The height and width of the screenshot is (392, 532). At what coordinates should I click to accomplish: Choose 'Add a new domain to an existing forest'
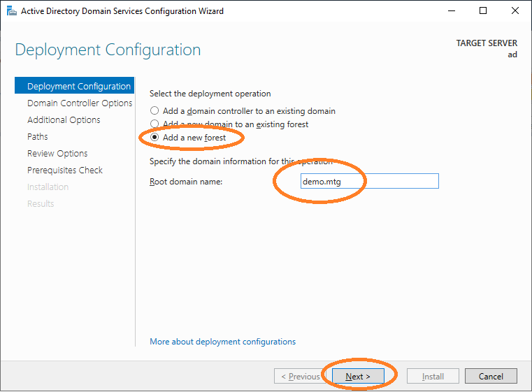click(154, 124)
